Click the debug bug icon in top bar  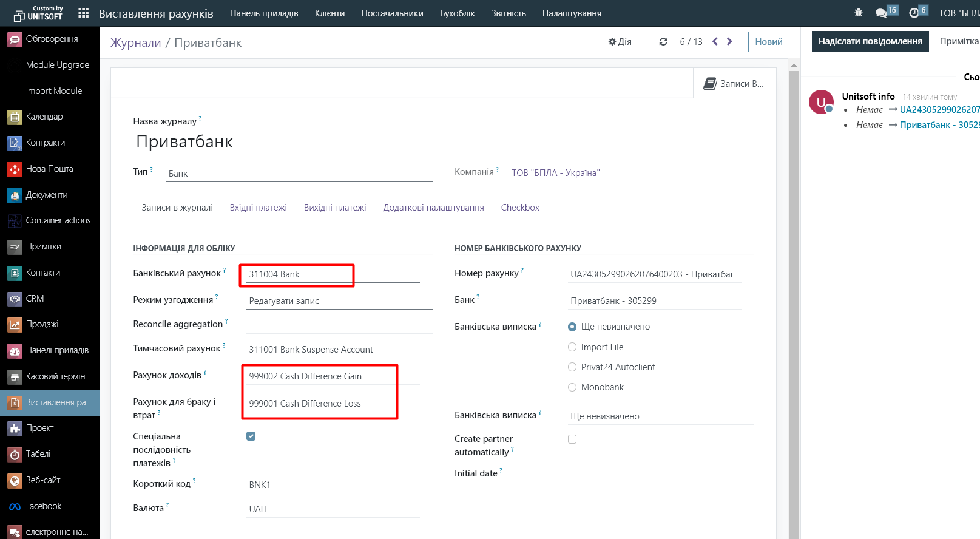pyautogui.click(x=858, y=13)
